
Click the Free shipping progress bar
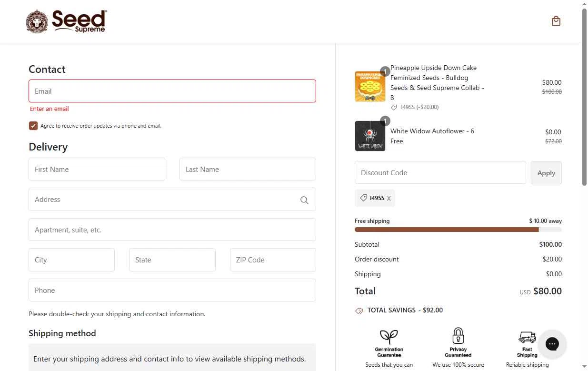point(458,230)
